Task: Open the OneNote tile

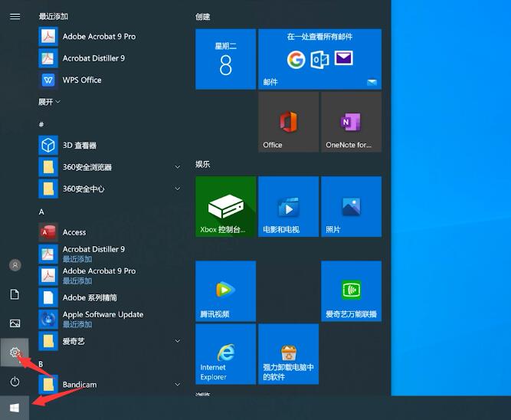Action: (x=352, y=122)
